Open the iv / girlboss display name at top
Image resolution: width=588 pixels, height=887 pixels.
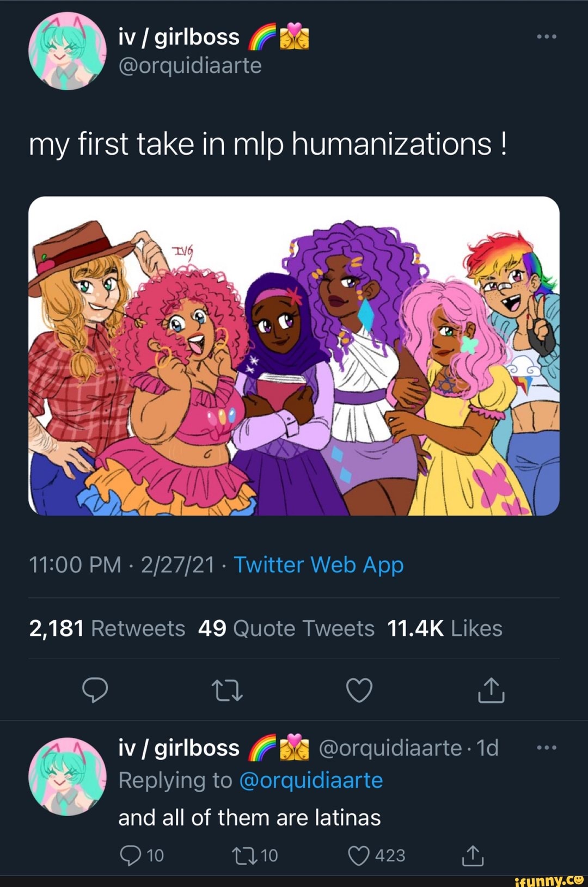(179, 37)
